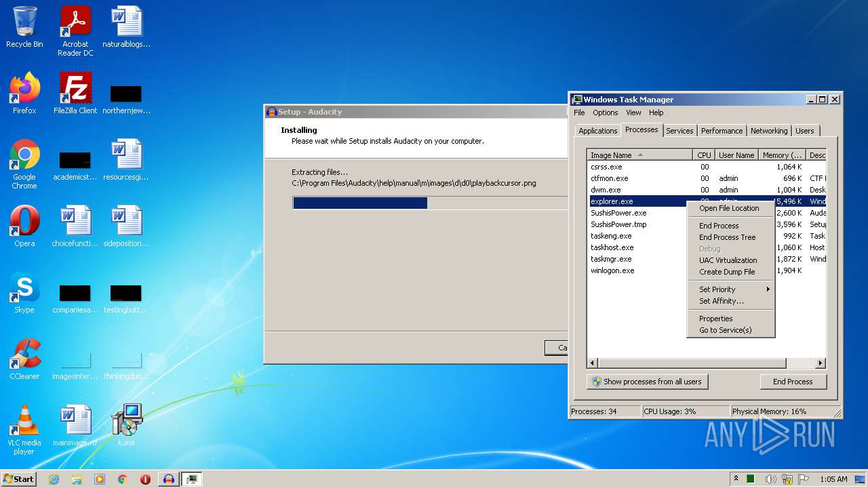868x488 pixels.
Task: Choose Set Affinity in context menu
Action: (730, 301)
